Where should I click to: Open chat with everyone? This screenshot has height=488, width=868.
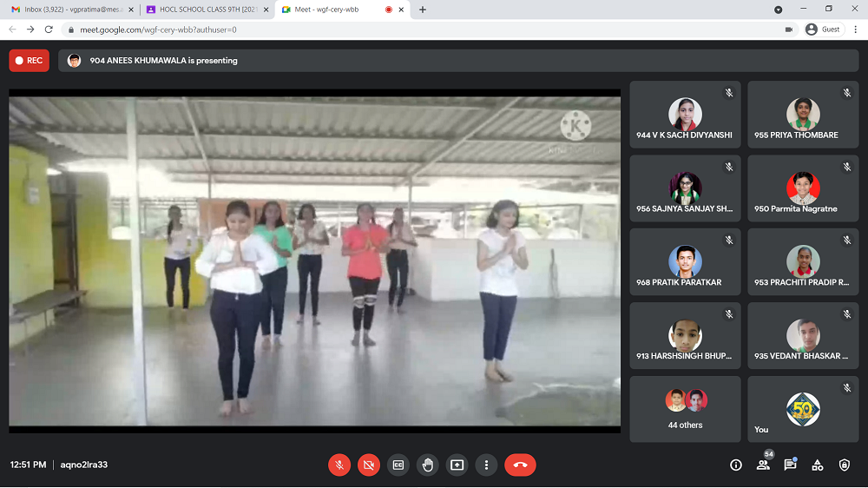[x=790, y=465]
